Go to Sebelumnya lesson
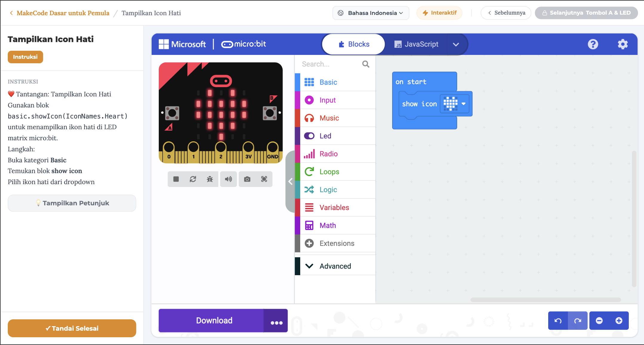644x345 pixels. [x=506, y=13]
